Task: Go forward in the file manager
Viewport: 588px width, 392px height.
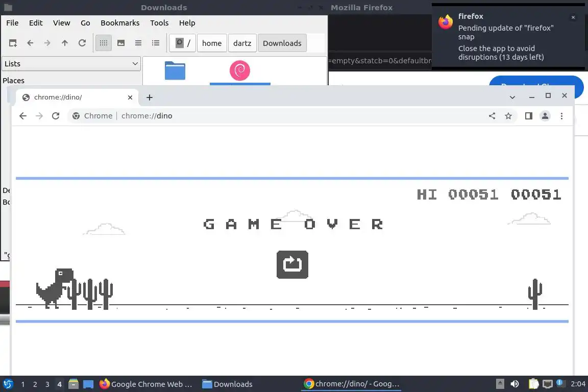Action: pyautogui.click(x=47, y=43)
